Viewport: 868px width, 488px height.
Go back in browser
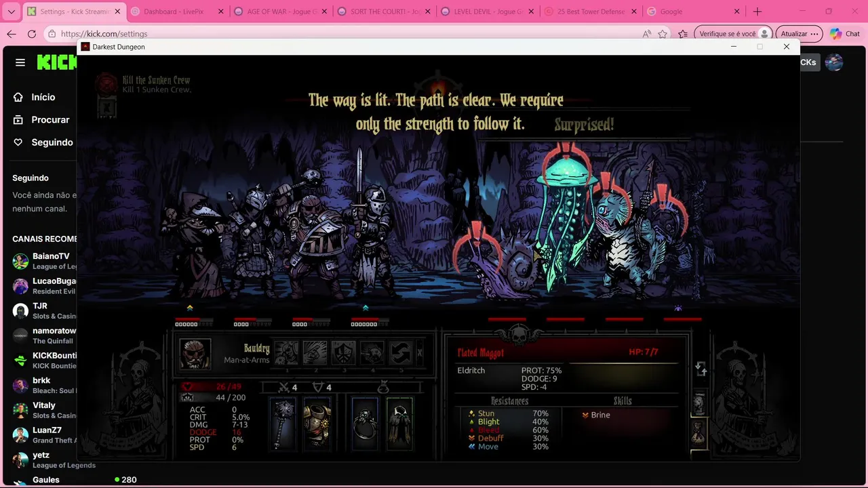pos(12,34)
